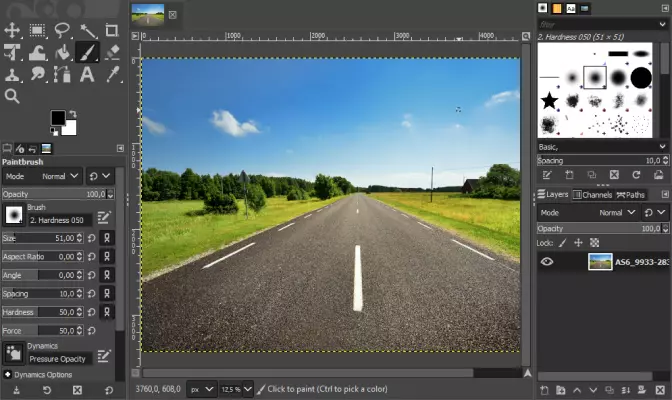Delete the selected brush
Image resolution: width=672 pixels, height=400 pixels.
614,174
